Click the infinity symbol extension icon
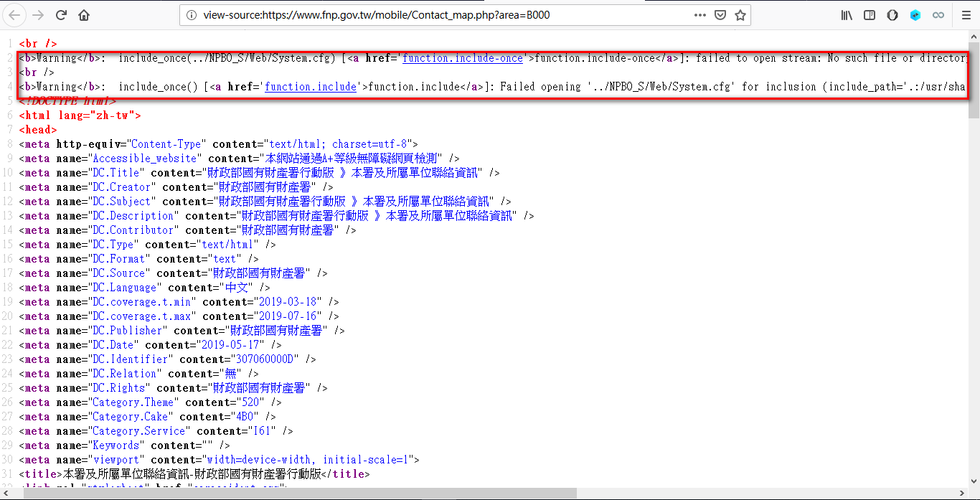 pos(938,15)
